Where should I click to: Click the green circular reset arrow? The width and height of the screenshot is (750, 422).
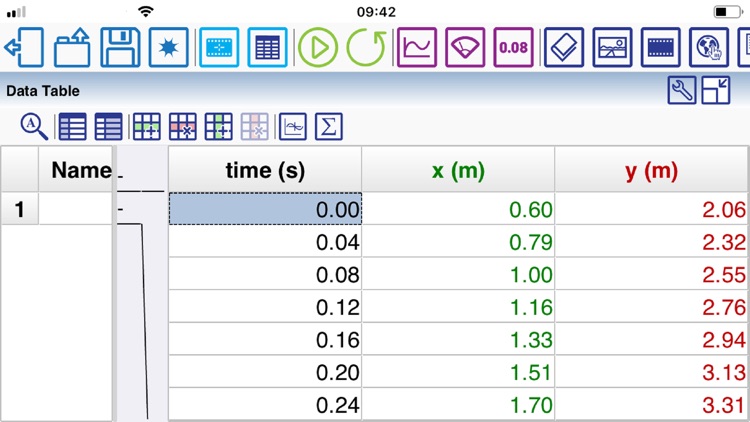(366, 47)
